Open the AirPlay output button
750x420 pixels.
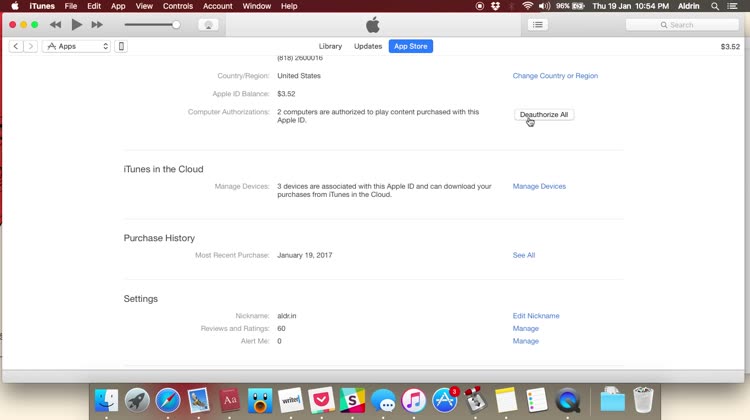pos(209,25)
